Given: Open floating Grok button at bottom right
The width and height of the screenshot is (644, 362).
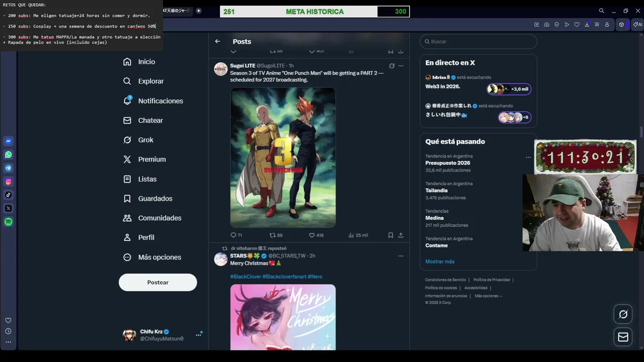Looking at the screenshot, I should coord(623,314).
